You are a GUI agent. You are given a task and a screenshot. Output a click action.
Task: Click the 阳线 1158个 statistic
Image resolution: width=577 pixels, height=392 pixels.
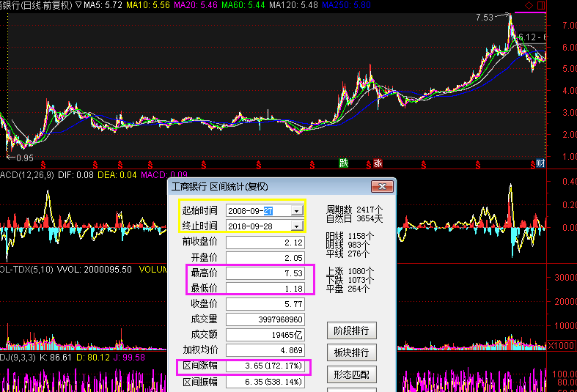coord(350,236)
